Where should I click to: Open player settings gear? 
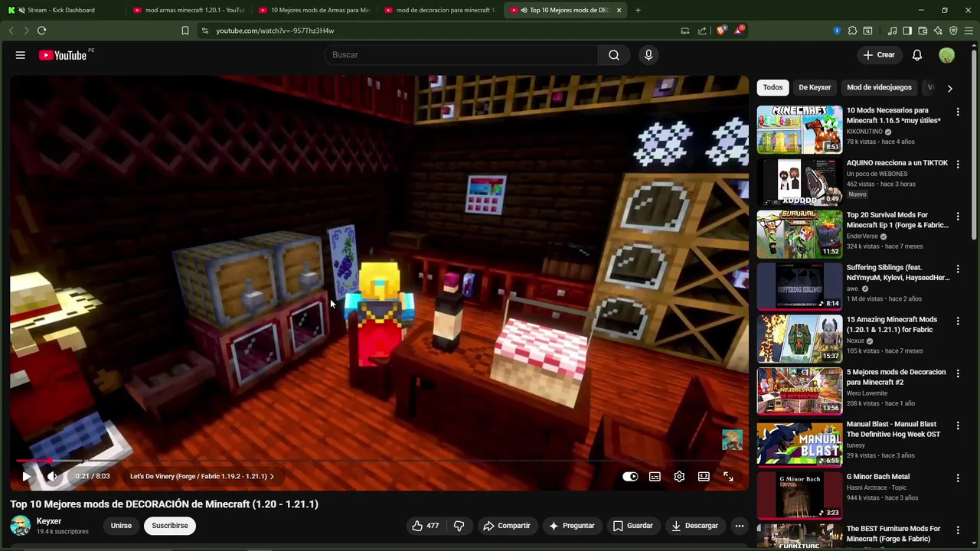pos(679,476)
